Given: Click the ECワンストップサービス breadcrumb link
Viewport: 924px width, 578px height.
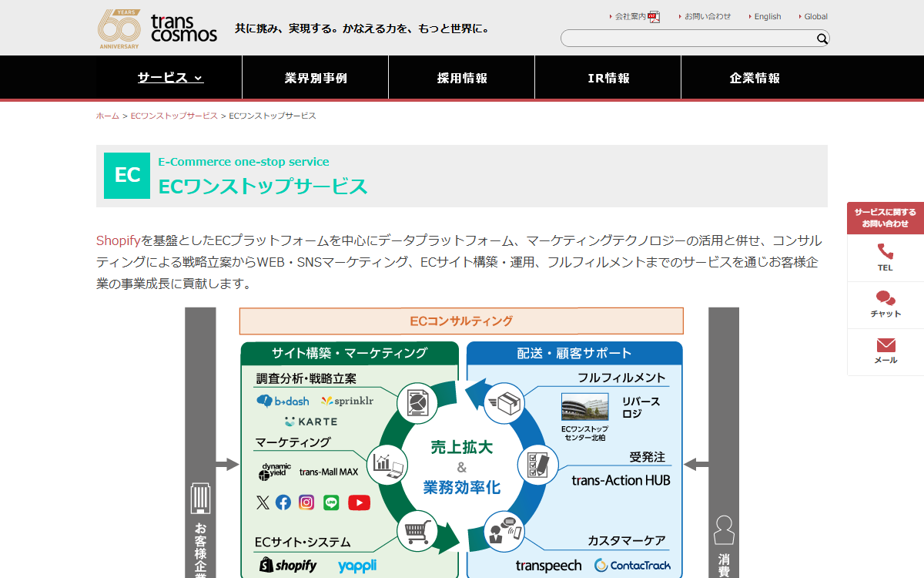Looking at the screenshot, I should [x=174, y=116].
